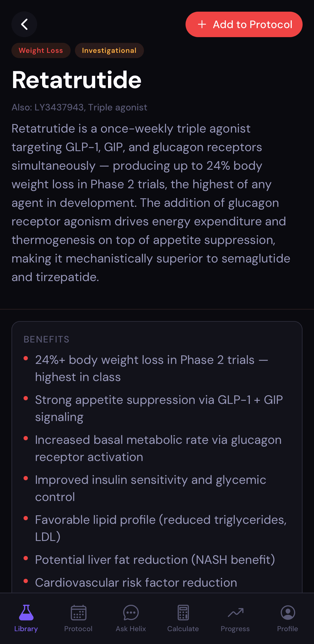Tap the back chevron at top left

24,24
